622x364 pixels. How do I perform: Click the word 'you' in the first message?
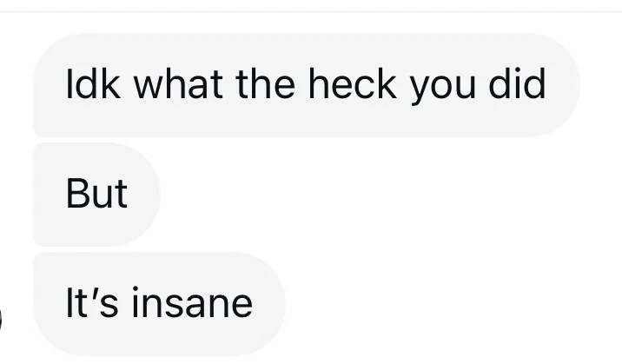(x=442, y=88)
